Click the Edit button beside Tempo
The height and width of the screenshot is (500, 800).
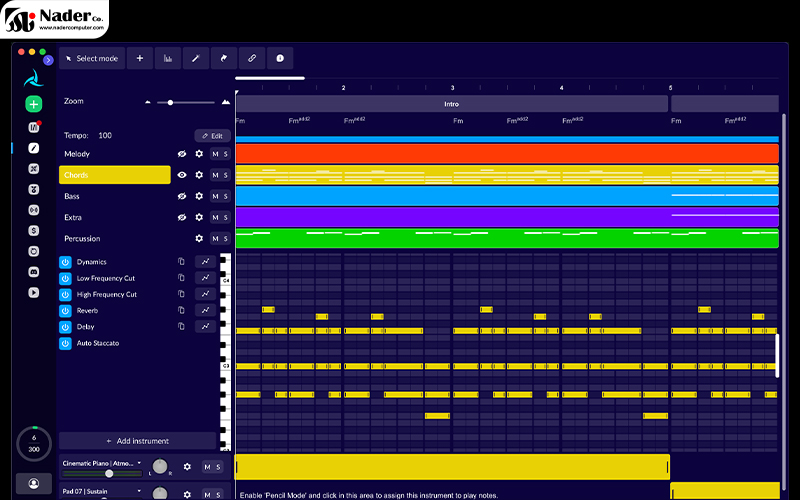point(212,135)
